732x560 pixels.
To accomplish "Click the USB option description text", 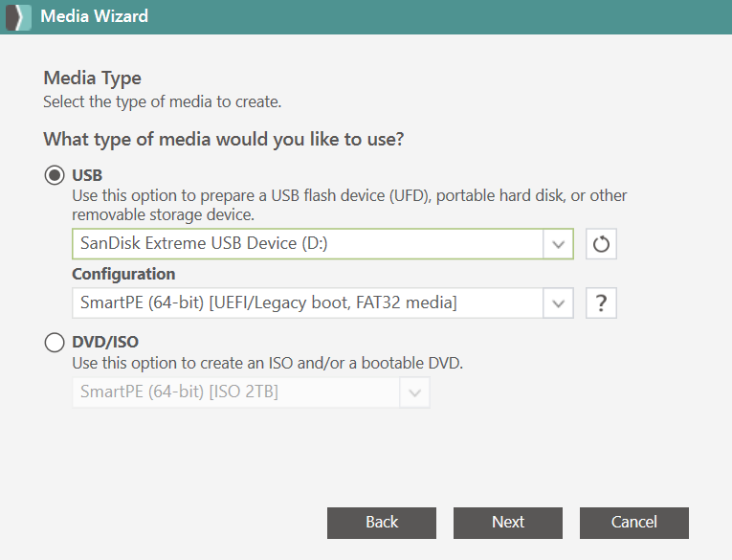I will (x=349, y=205).
